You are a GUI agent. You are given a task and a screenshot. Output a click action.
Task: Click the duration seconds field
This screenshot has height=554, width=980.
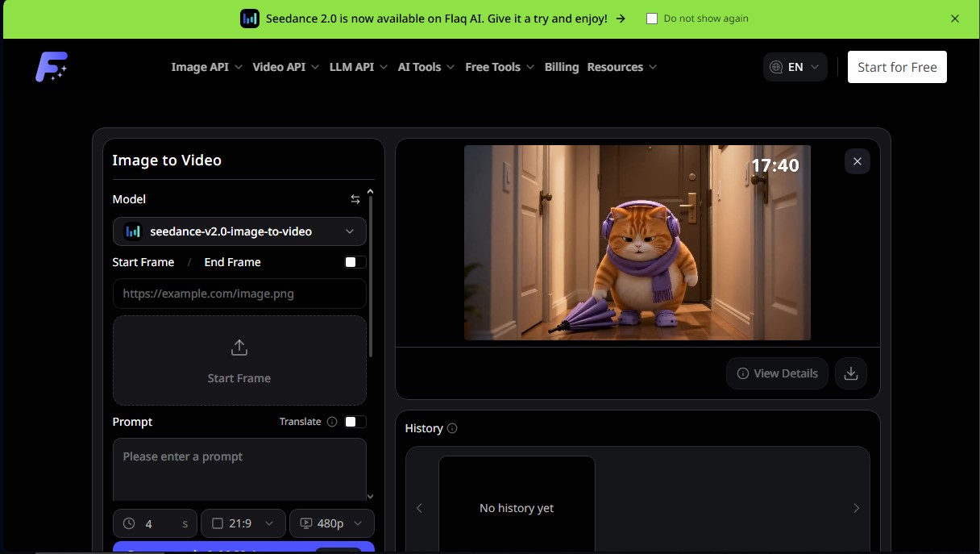click(156, 523)
